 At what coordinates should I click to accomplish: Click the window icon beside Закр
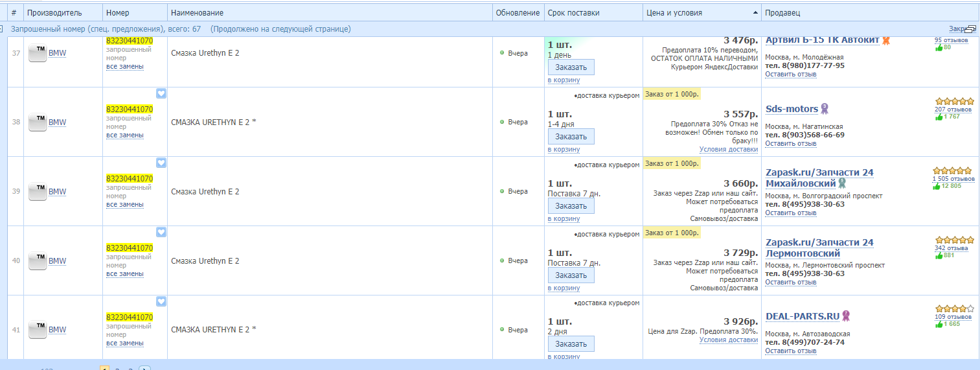click(x=970, y=29)
